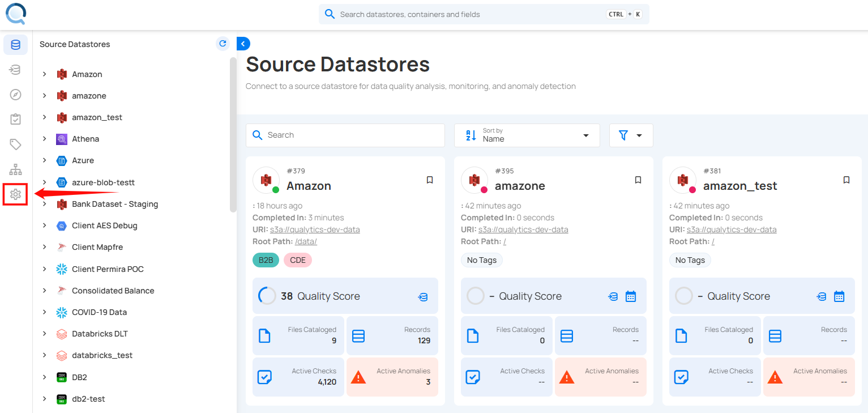Open the Amazon s3a://qualytics-dev-data URI link
868x413 pixels.
coord(315,229)
